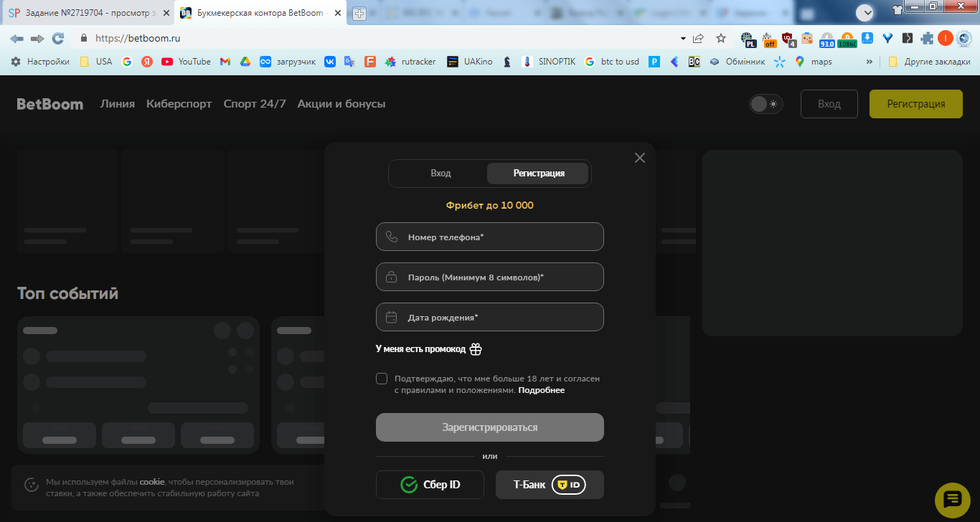Bookmark this page with the star
Image resolution: width=980 pixels, height=522 pixels.
coord(721,38)
